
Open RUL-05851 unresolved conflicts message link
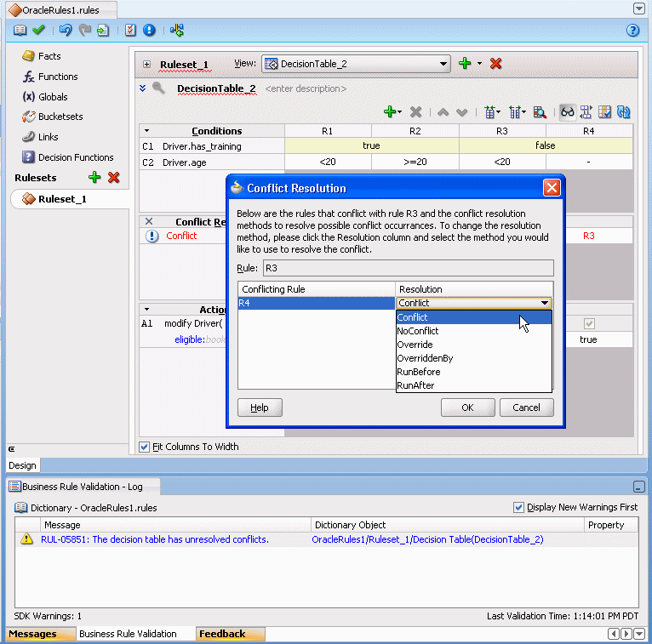point(155,539)
